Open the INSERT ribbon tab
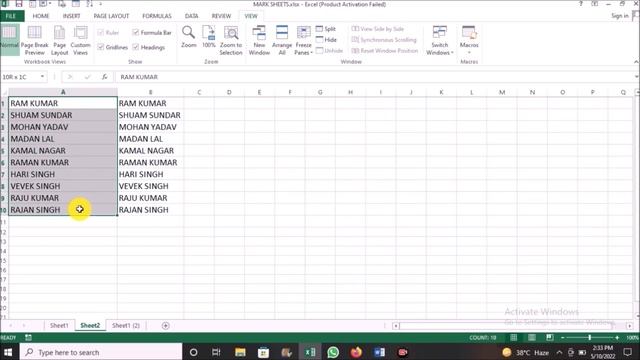640x360 pixels. 71,16
